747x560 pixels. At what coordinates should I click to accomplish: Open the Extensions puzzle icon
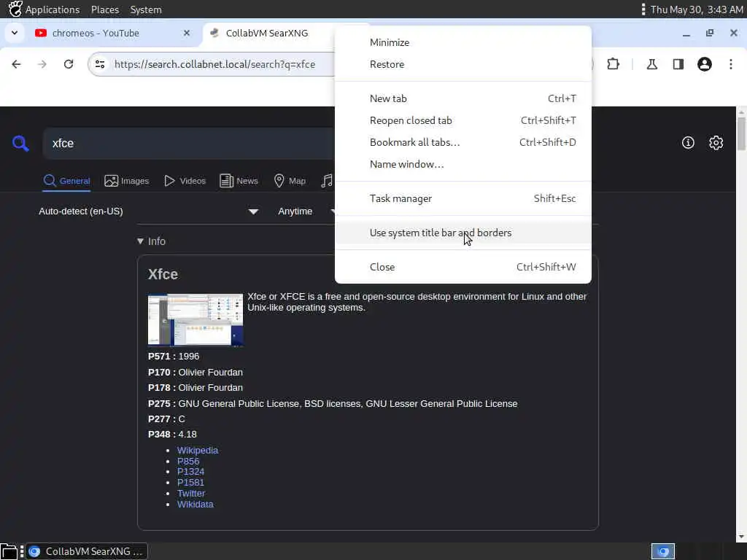click(613, 64)
